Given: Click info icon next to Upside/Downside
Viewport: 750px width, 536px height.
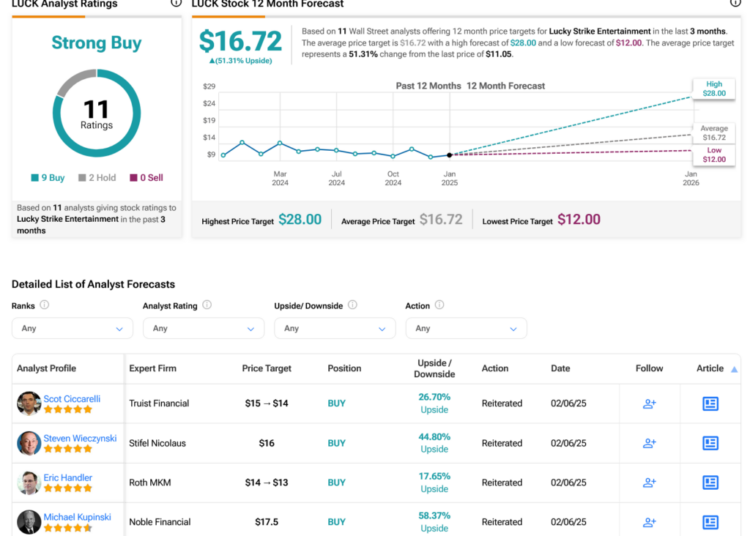Looking at the screenshot, I should [x=353, y=305].
